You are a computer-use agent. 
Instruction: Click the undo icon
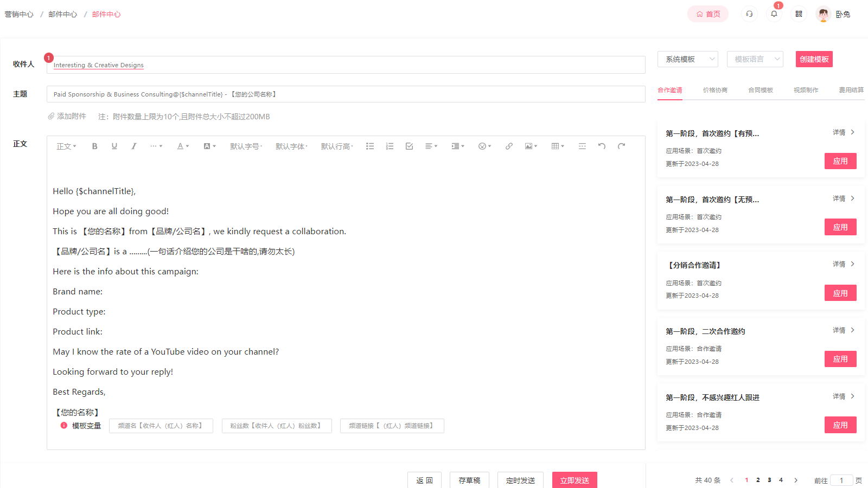(601, 146)
